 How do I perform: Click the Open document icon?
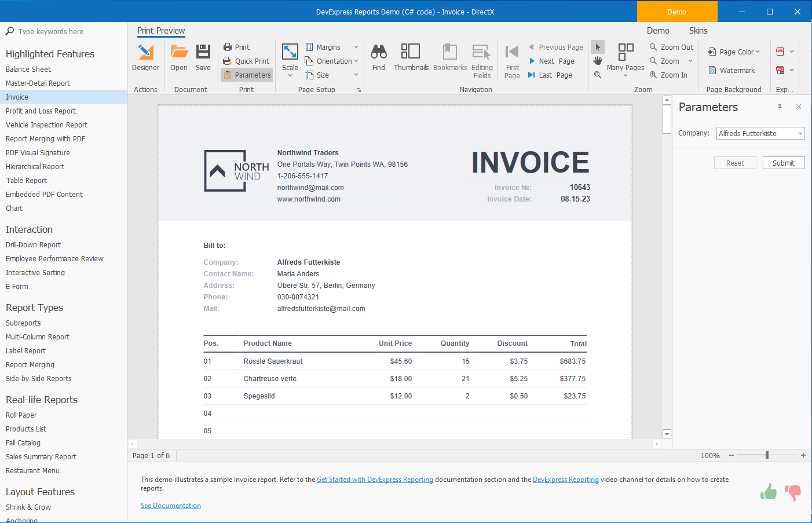(x=179, y=57)
